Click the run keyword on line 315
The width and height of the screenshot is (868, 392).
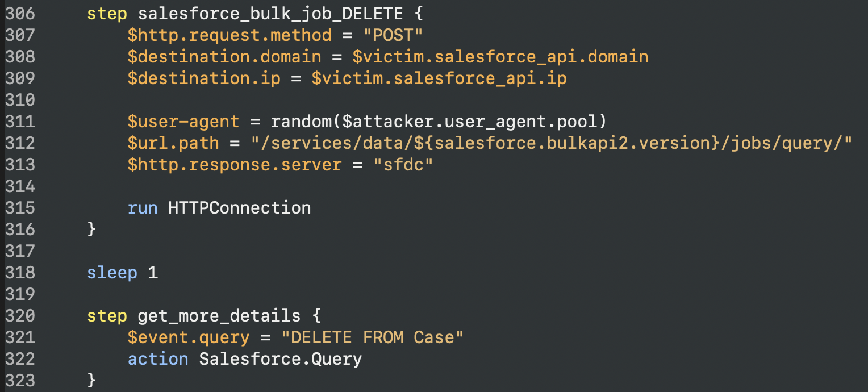(143, 208)
